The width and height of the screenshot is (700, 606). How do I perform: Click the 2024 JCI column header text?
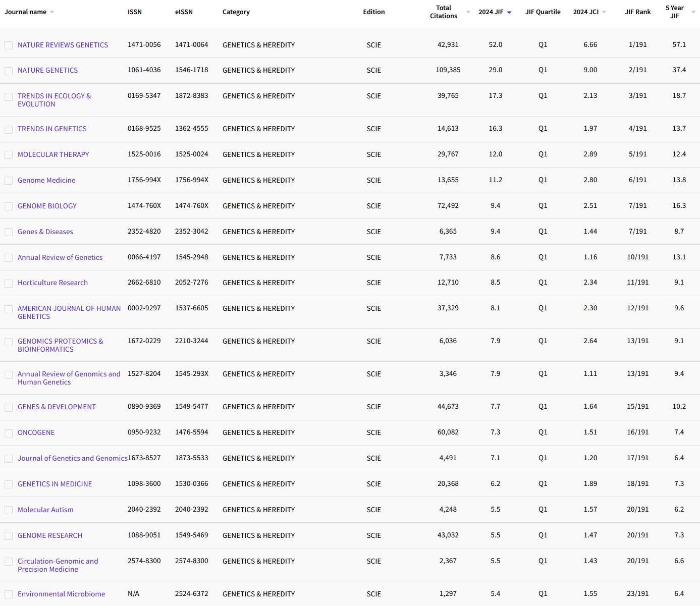pos(586,12)
